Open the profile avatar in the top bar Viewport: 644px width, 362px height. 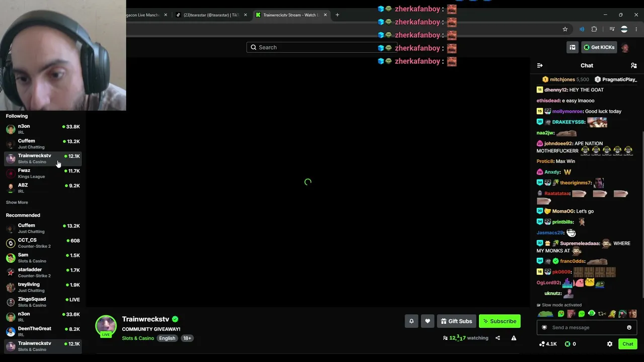pyautogui.click(x=625, y=47)
